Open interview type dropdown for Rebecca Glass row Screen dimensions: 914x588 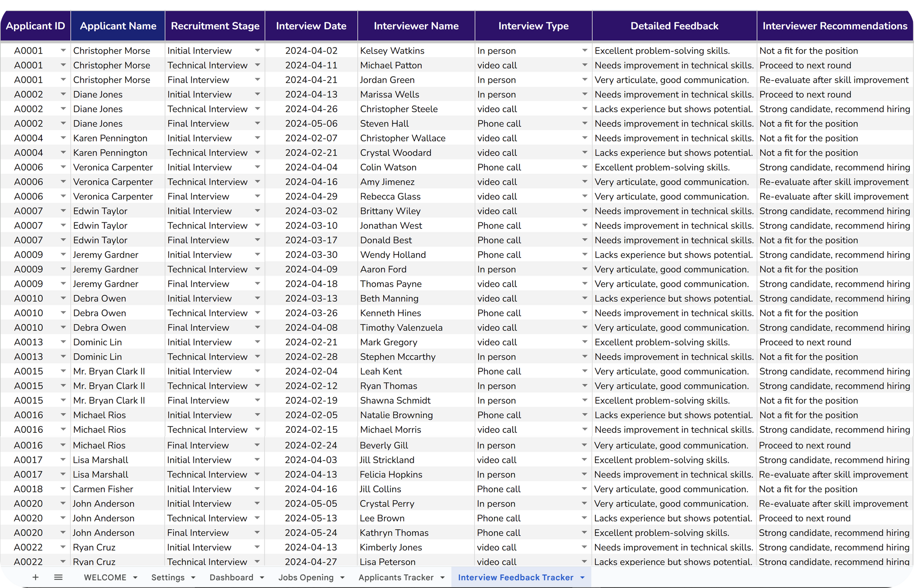[584, 196]
